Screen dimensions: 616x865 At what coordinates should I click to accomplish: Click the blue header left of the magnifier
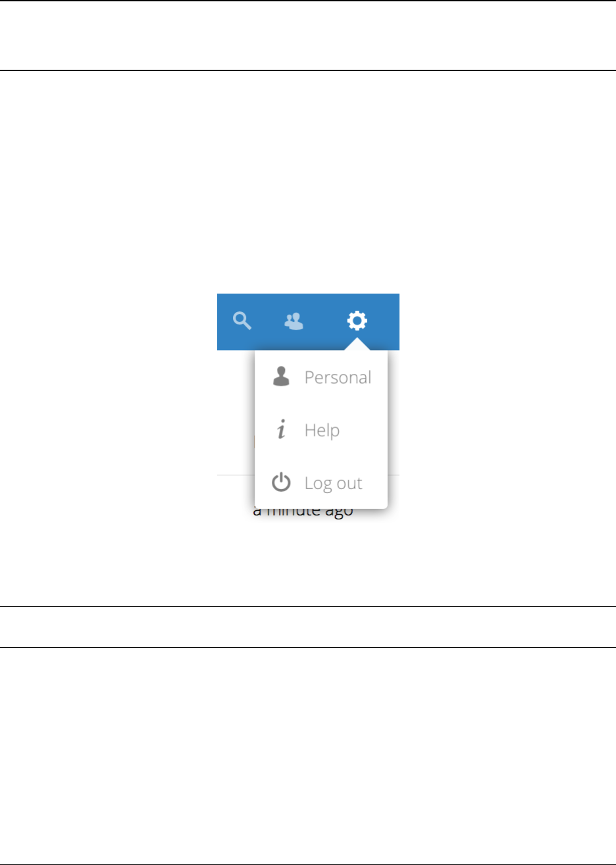pos(224,321)
